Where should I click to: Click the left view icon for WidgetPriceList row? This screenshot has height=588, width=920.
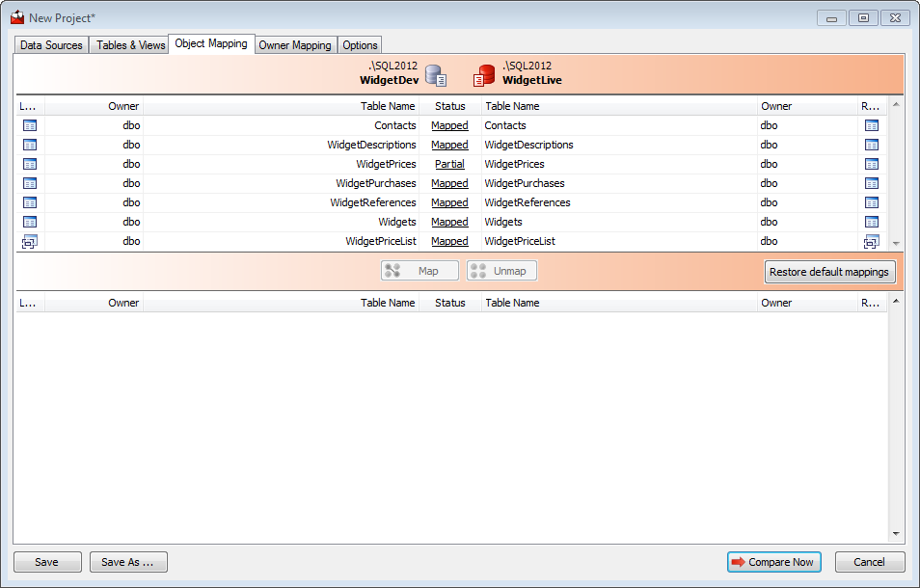[x=29, y=242]
